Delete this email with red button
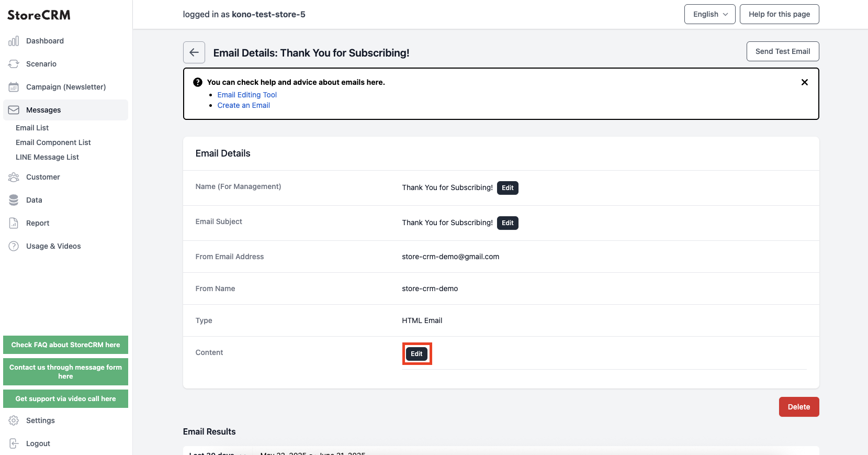 click(799, 407)
